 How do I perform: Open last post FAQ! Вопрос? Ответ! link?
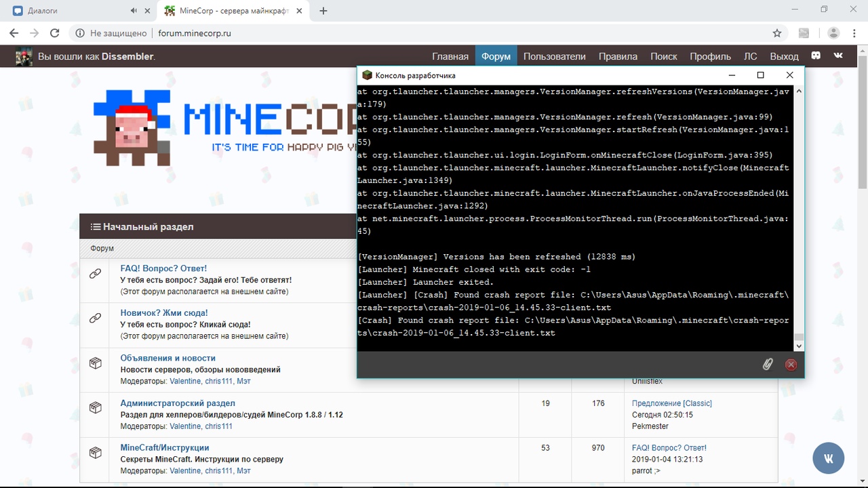[669, 448]
